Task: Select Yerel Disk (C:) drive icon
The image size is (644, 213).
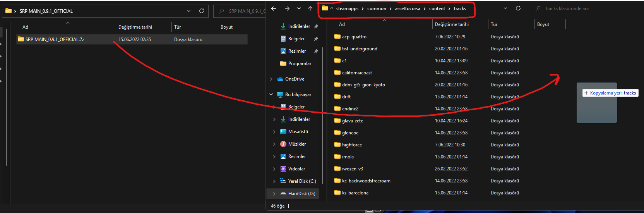Action: [283, 181]
